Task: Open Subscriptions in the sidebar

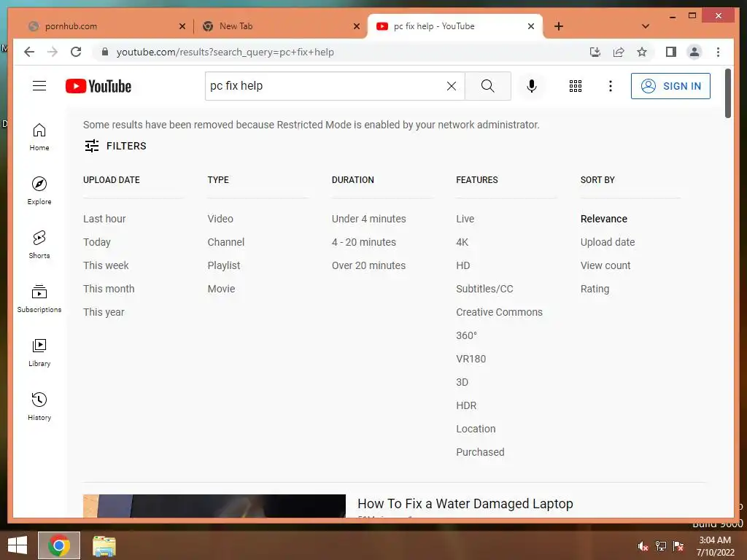Action: pyautogui.click(x=39, y=298)
